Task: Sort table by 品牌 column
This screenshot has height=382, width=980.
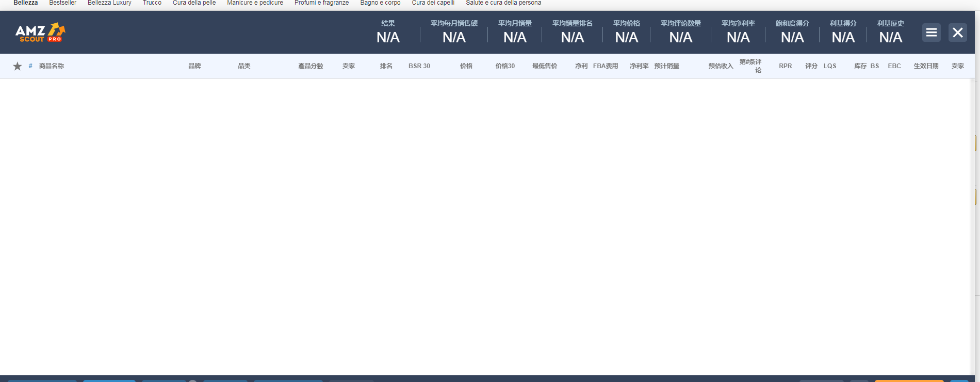Action: pyautogui.click(x=194, y=66)
